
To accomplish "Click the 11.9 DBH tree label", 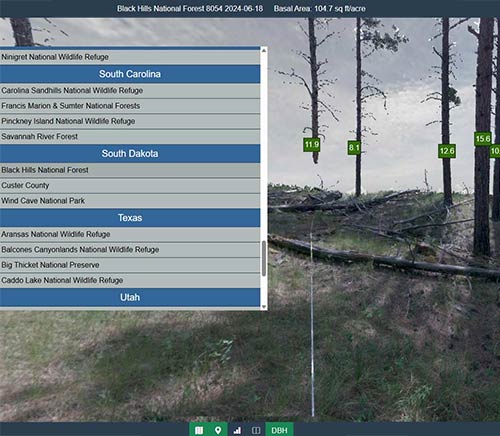I will (x=312, y=144).
